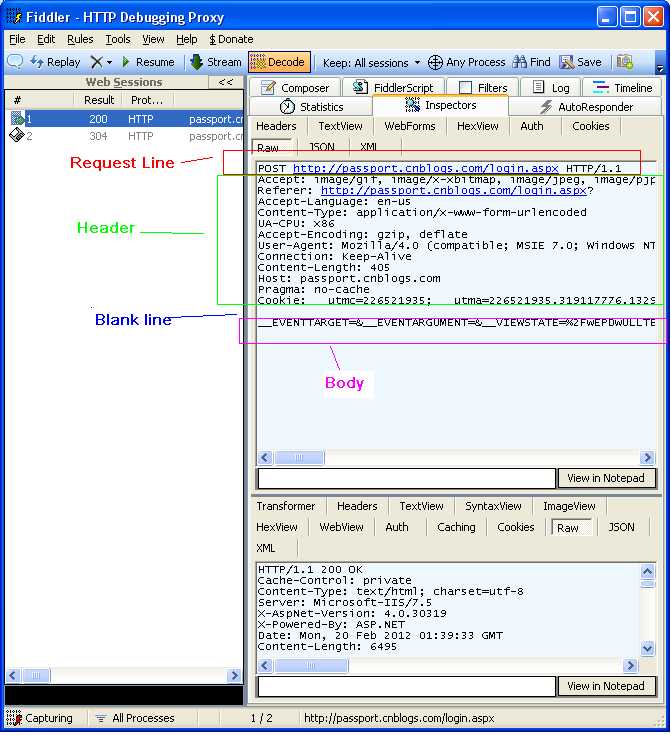Image resolution: width=671 pixels, height=735 pixels.
Task: Switch to the Log tab
Action: point(551,88)
